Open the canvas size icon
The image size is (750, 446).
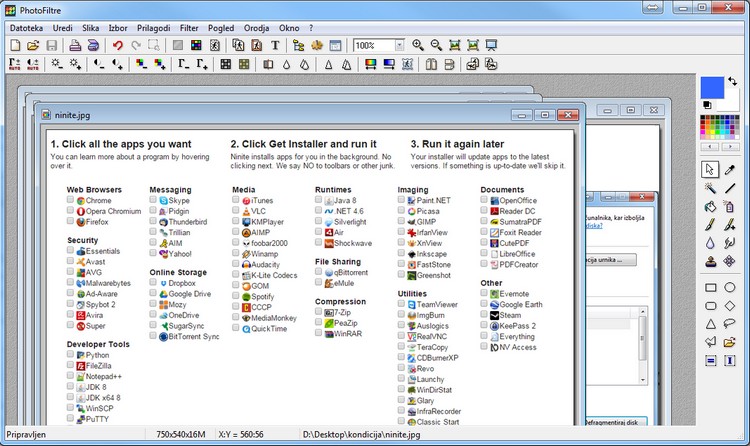[x=256, y=45]
